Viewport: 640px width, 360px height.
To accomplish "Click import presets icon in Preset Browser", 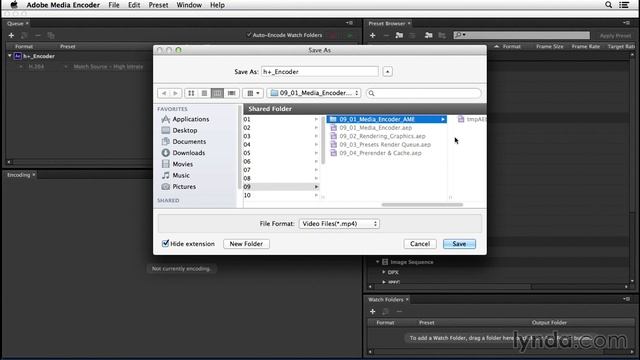I will pos(428,36).
